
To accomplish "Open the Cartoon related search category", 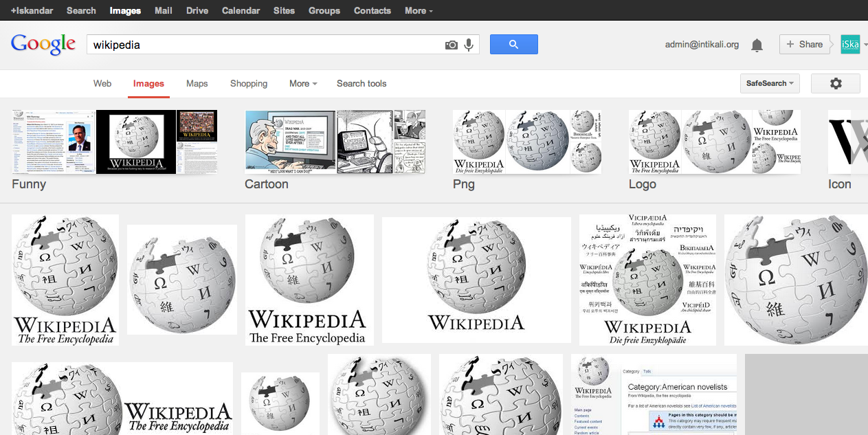I will pos(267,184).
